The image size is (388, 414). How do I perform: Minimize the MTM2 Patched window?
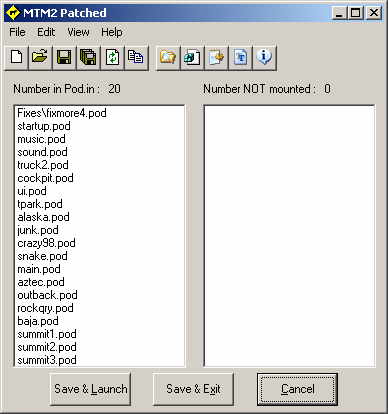click(x=339, y=13)
